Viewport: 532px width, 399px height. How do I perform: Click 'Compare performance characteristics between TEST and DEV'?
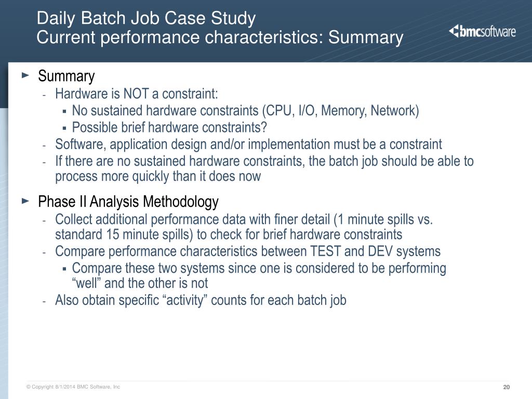248,251
